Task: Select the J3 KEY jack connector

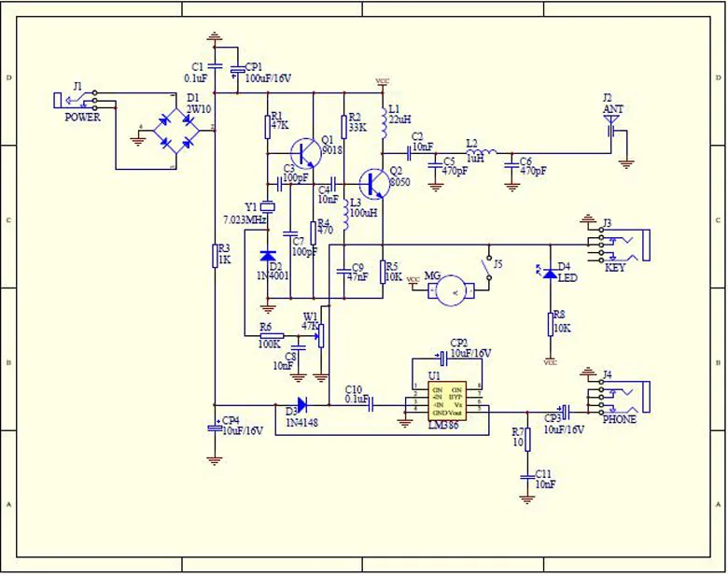Action: click(619, 245)
